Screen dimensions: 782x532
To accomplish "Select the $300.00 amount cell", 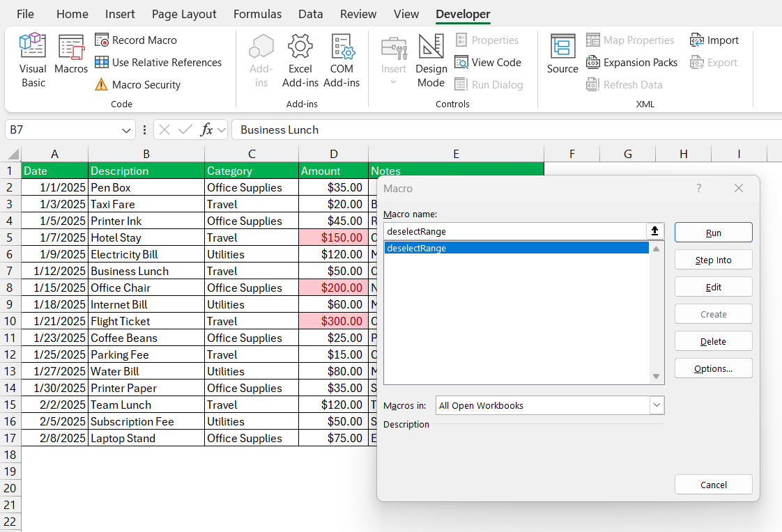I will (334, 321).
